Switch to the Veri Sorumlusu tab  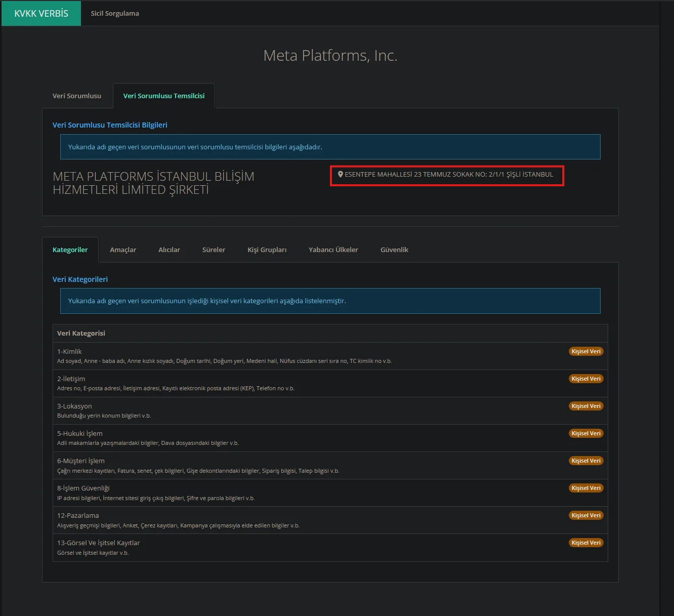(x=77, y=96)
